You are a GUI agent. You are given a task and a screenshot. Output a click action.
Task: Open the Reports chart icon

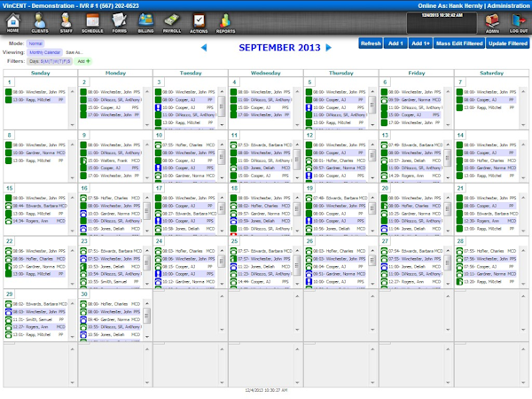click(225, 23)
